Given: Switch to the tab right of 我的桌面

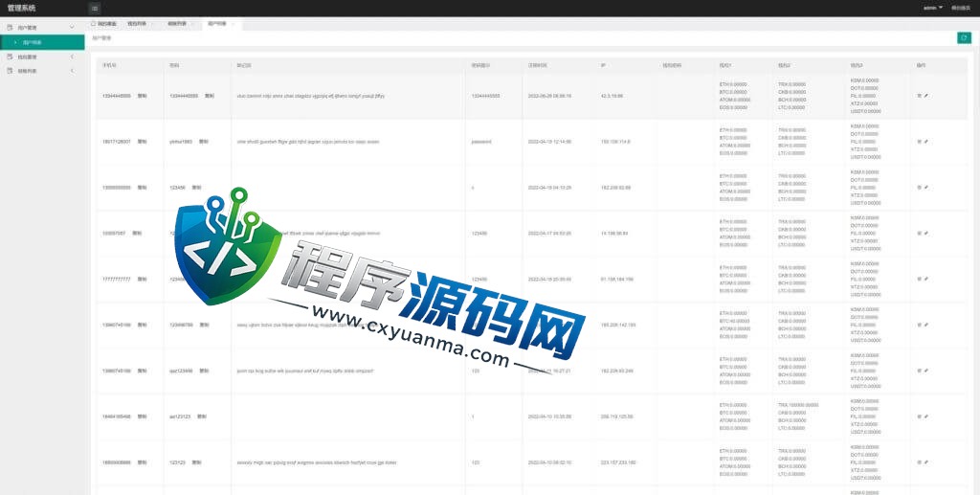Looking at the screenshot, I should [136, 24].
